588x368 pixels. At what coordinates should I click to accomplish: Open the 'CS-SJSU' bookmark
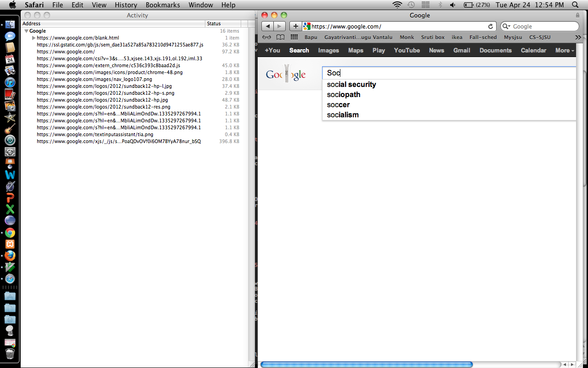tap(540, 37)
